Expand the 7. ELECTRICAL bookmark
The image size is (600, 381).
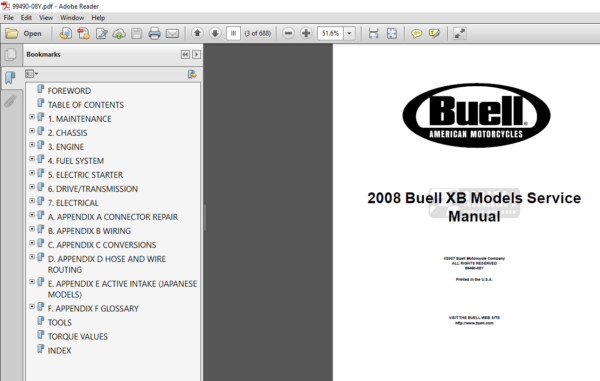click(32, 201)
